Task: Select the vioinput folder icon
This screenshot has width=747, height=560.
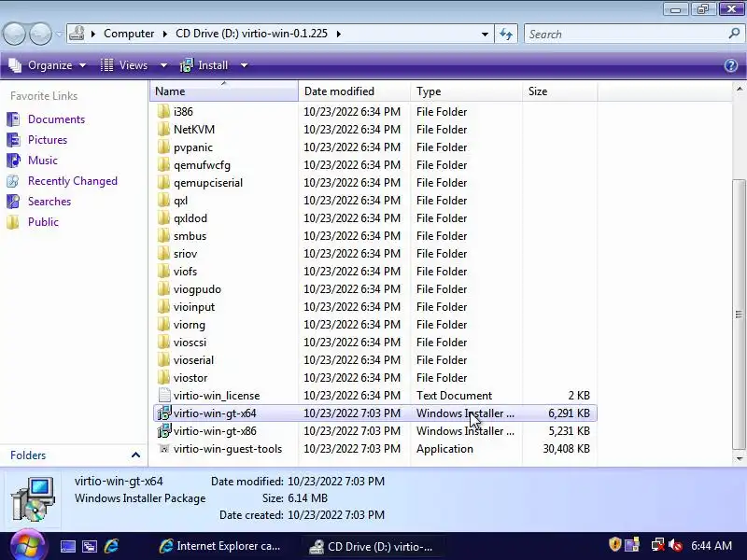Action: (x=163, y=307)
